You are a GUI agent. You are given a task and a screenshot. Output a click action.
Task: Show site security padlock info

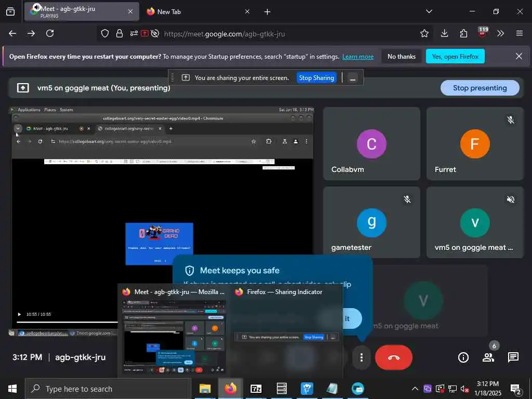(x=119, y=33)
